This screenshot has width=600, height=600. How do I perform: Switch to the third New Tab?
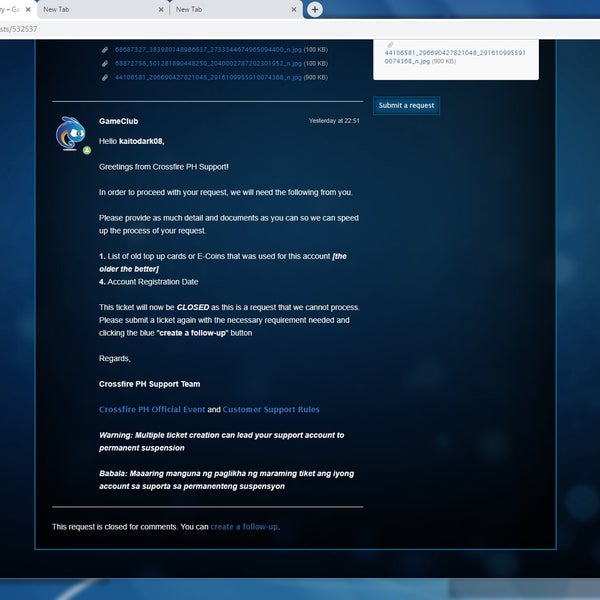point(228,9)
